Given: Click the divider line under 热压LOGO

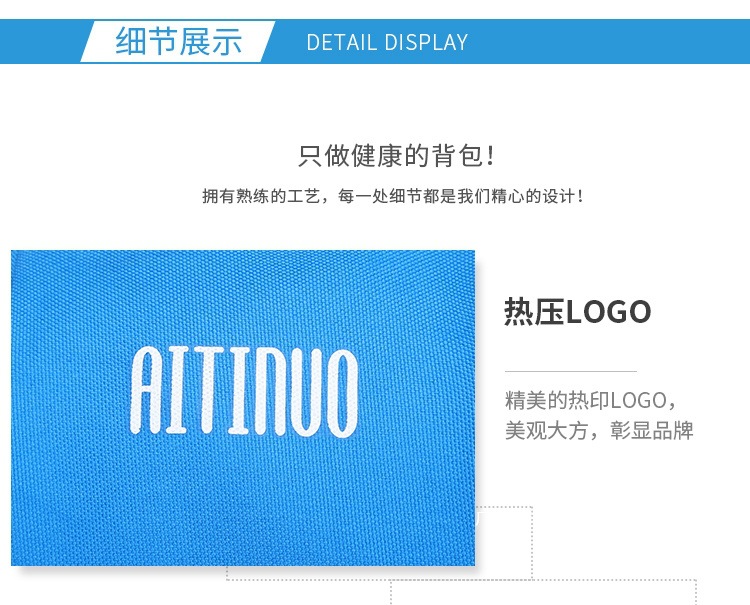Looking at the screenshot, I should pyautogui.click(x=571, y=371).
